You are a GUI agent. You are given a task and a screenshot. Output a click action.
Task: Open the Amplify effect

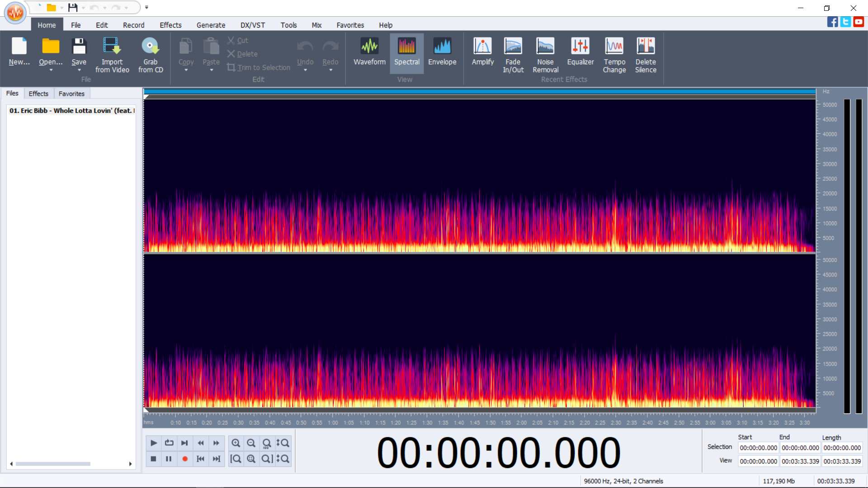(x=483, y=52)
